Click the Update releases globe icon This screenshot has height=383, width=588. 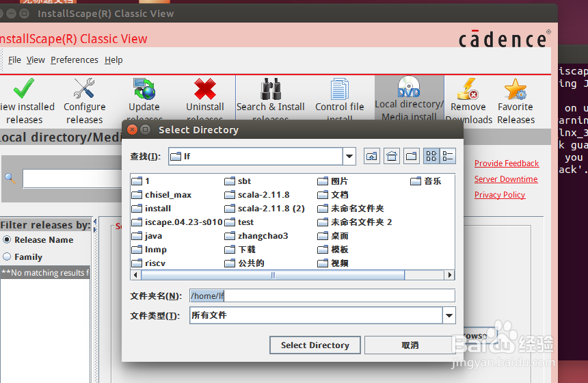[144, 89]
